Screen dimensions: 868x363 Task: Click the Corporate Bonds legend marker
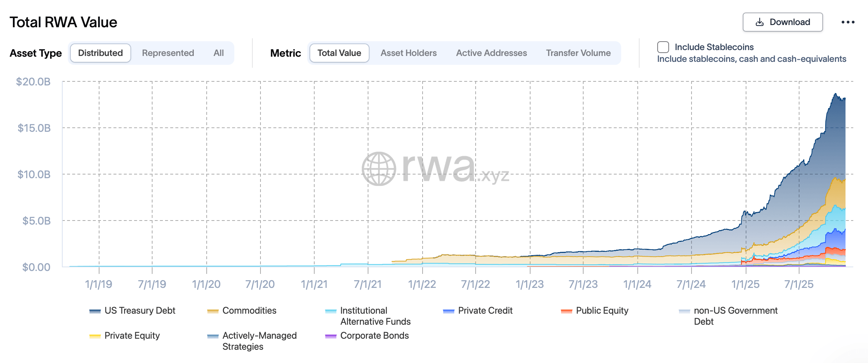point(330,336)
